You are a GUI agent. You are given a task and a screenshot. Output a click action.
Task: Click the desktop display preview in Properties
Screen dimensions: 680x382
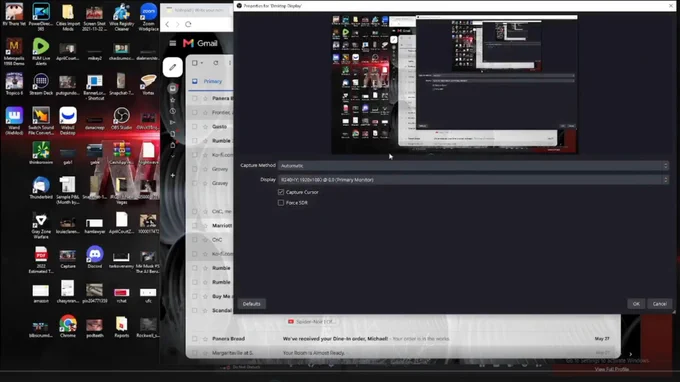[454, 85]
